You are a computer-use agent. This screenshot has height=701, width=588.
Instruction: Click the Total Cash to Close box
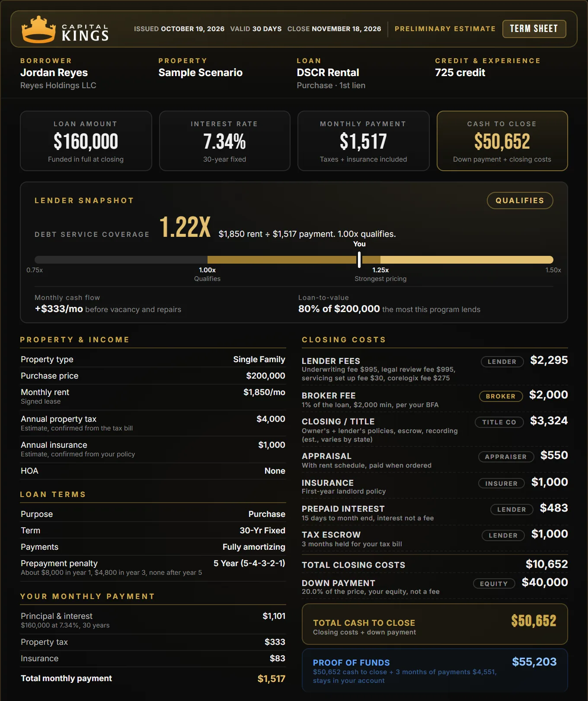coord(435,624)
